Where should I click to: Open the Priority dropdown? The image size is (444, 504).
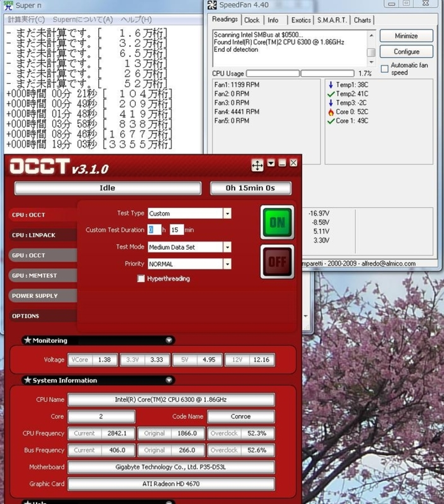[227, 264]
